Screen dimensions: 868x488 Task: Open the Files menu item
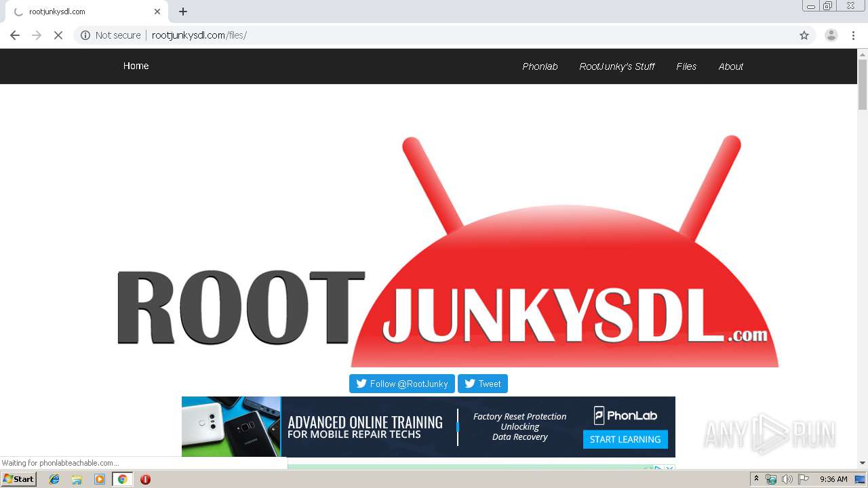[686, 66]
